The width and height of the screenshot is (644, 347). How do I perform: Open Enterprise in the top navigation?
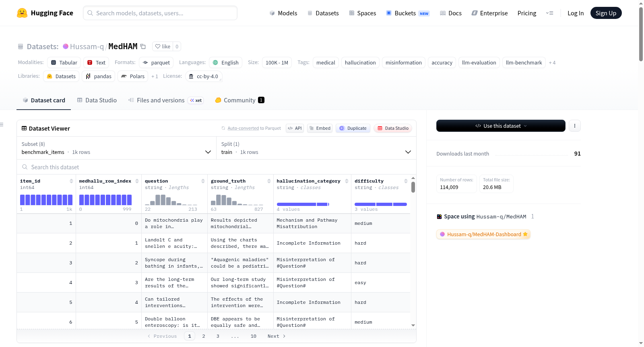point(490,13)
